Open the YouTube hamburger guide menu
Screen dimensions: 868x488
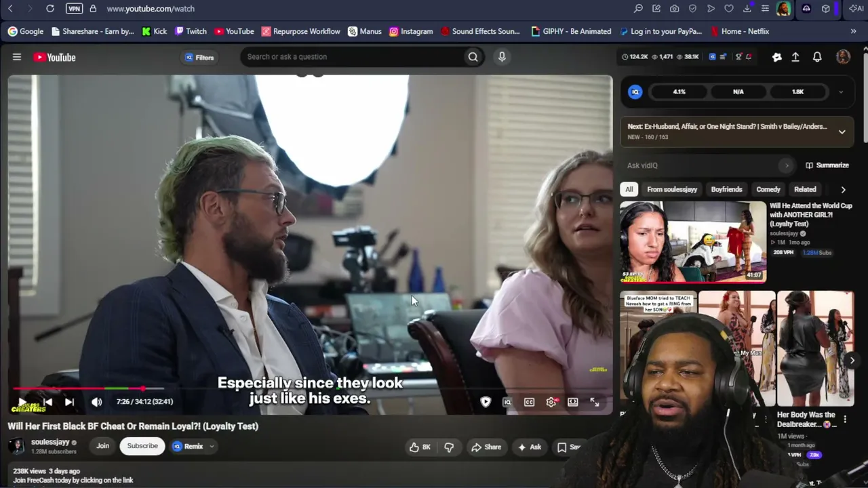[17, 57]
